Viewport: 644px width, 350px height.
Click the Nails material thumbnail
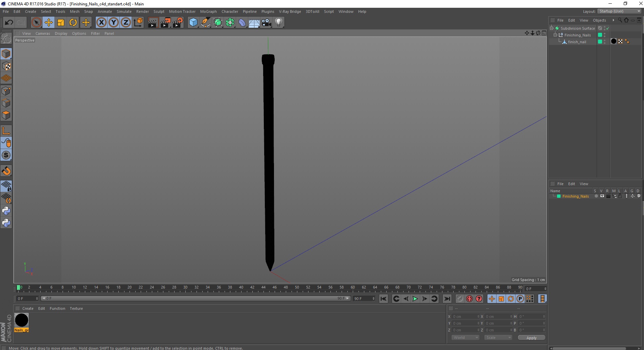[22, 320]
